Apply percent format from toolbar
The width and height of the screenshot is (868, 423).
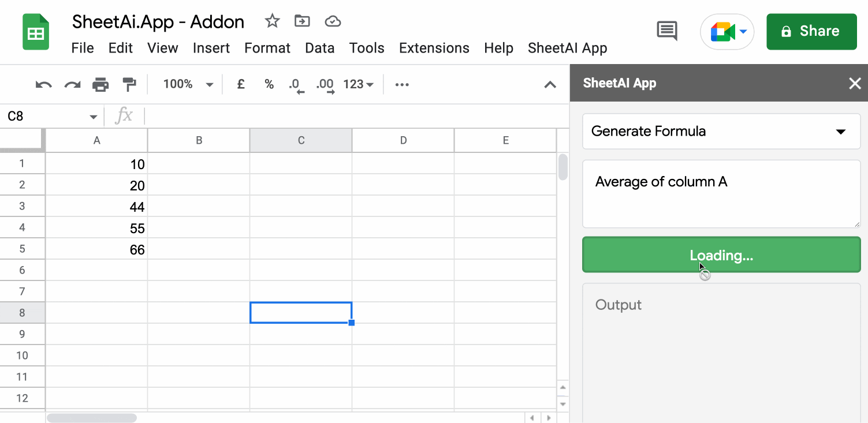(269, 84)
